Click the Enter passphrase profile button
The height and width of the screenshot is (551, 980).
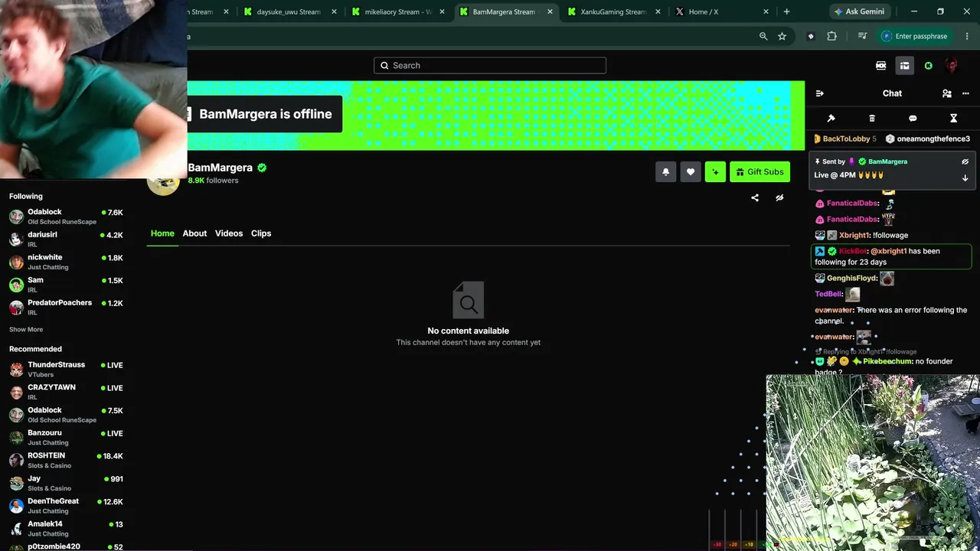pyautogui.click(x=916, y=36)
